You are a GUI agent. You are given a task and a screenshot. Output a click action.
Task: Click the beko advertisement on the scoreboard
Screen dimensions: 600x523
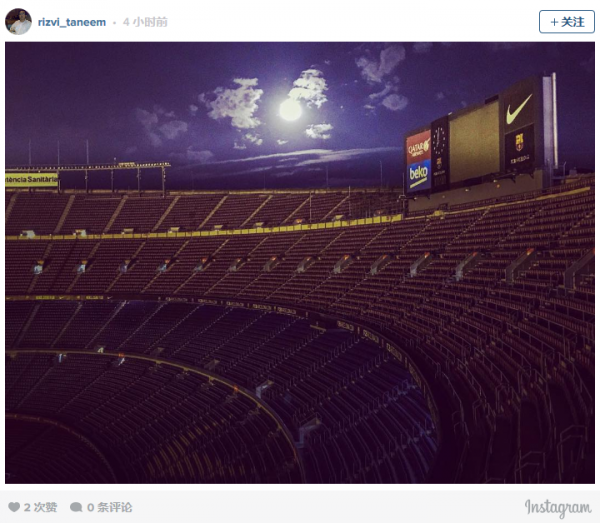418,173
